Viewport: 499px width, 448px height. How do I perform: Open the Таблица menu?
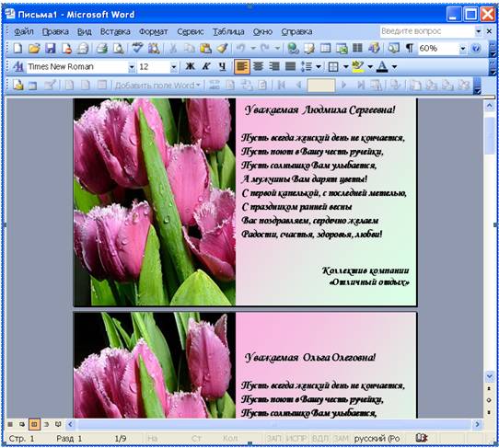pos(228,31)
